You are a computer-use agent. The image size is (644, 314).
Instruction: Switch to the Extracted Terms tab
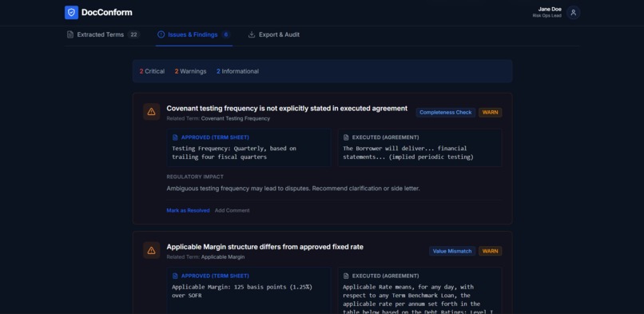point(104,35)
